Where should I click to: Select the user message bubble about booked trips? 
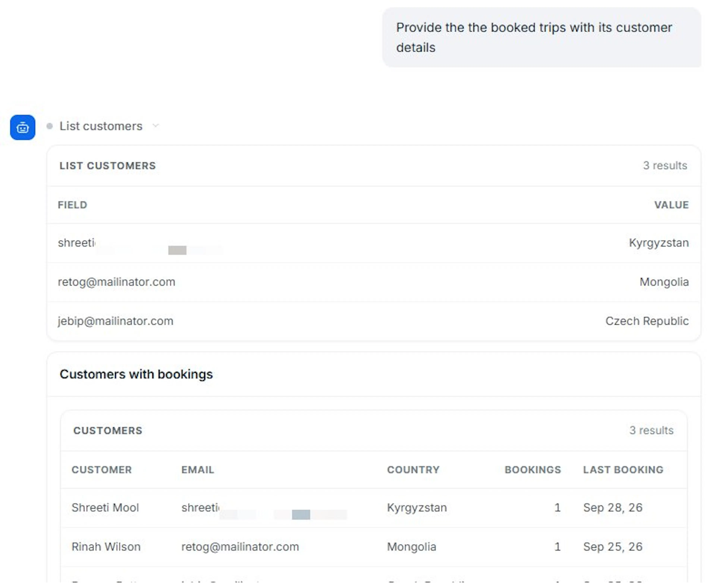(542, 37)
